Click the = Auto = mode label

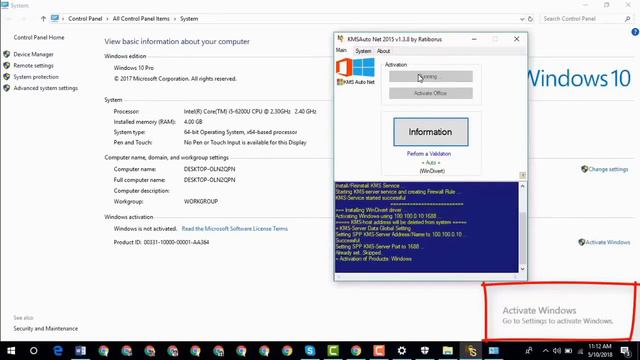(x=431, y=162)
